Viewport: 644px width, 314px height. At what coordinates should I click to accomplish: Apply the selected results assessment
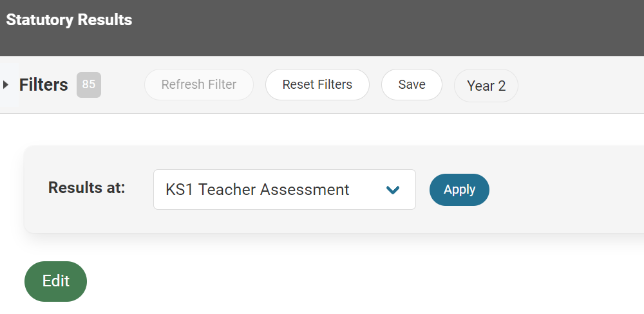pos(459,190)
